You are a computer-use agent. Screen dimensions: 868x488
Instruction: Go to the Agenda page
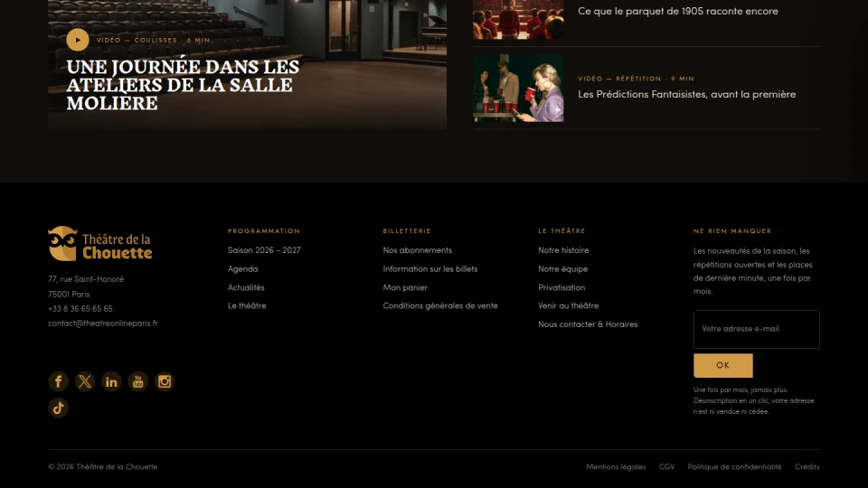[x=242, y=269]
